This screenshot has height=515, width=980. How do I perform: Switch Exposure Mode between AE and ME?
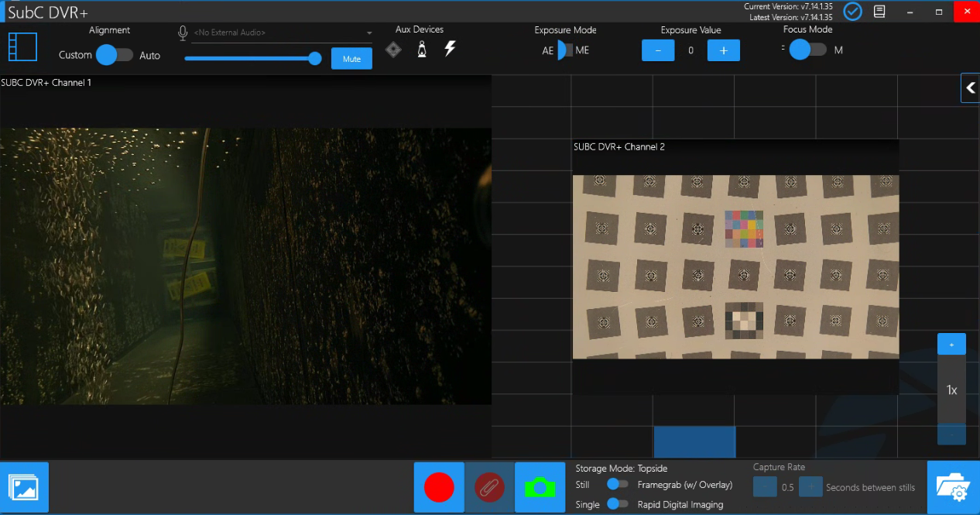[x=565, y=50]
